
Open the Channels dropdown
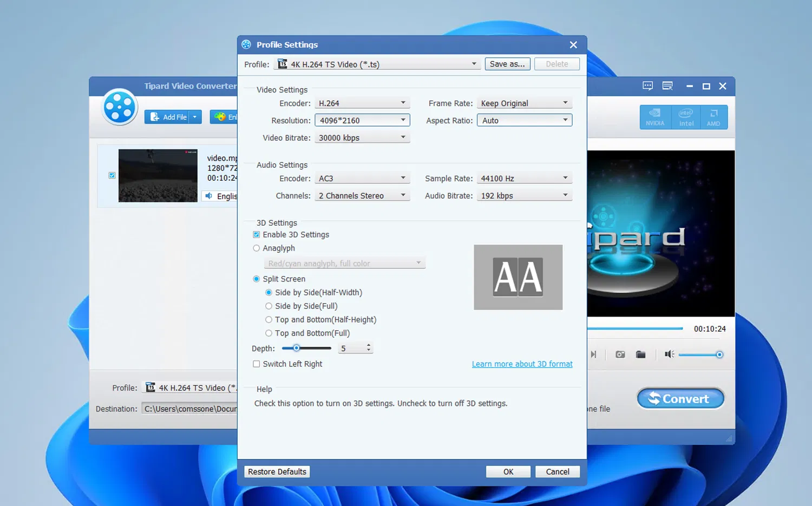pos(362,195)
